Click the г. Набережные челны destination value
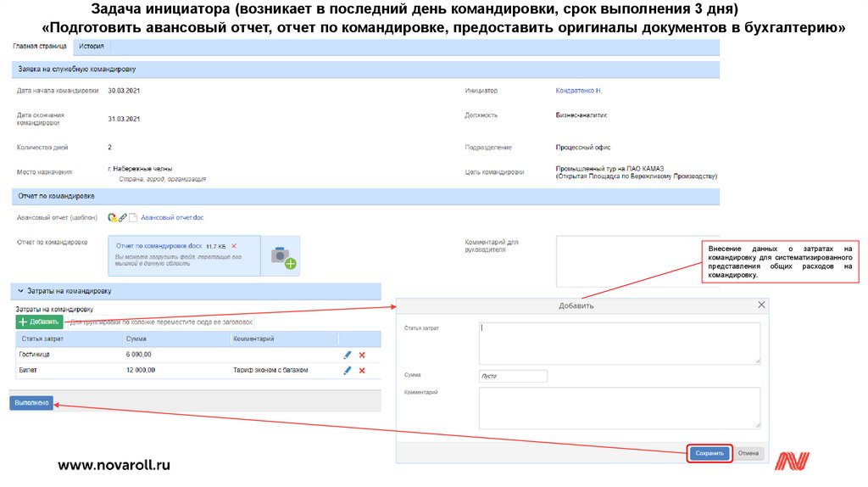868x487 pixels. 140,169
